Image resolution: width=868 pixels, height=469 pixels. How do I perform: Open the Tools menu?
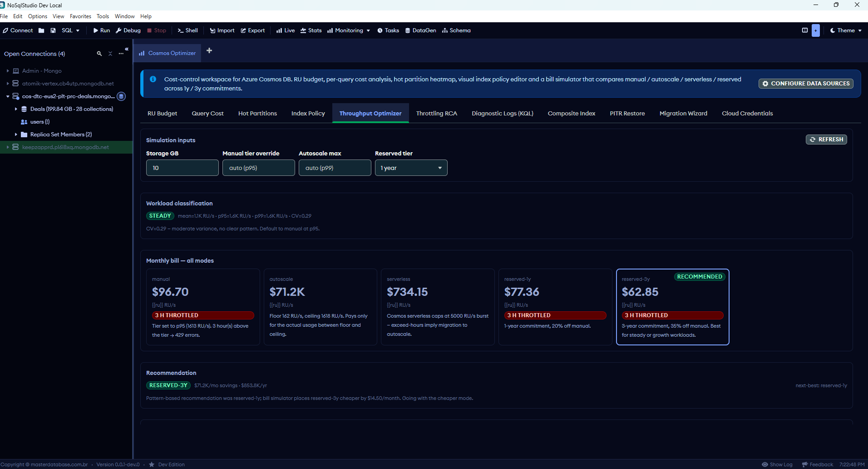pos(103,16)
